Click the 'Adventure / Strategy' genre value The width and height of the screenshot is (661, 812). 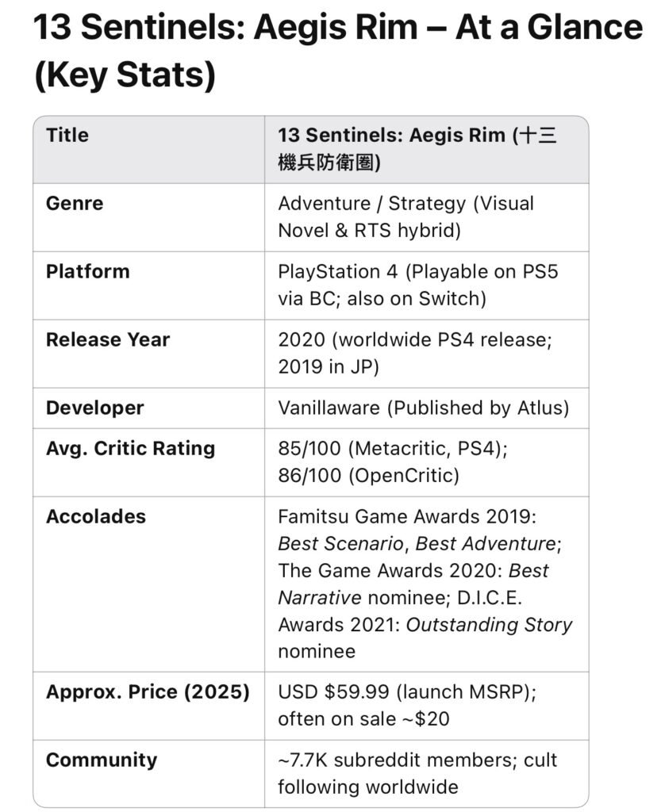click(372, 204)
